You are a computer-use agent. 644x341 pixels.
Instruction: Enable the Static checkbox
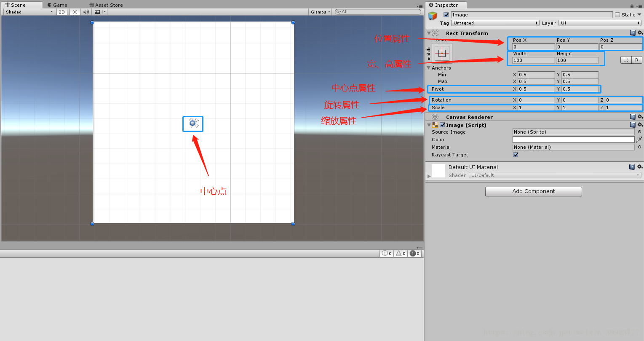[617, 15]
